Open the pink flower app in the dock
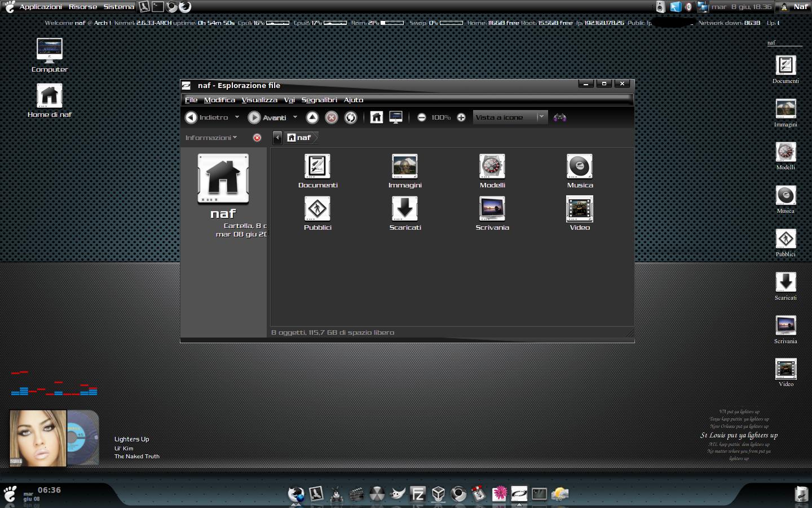This screenshot has width=812, height=508. coord(499,494)
